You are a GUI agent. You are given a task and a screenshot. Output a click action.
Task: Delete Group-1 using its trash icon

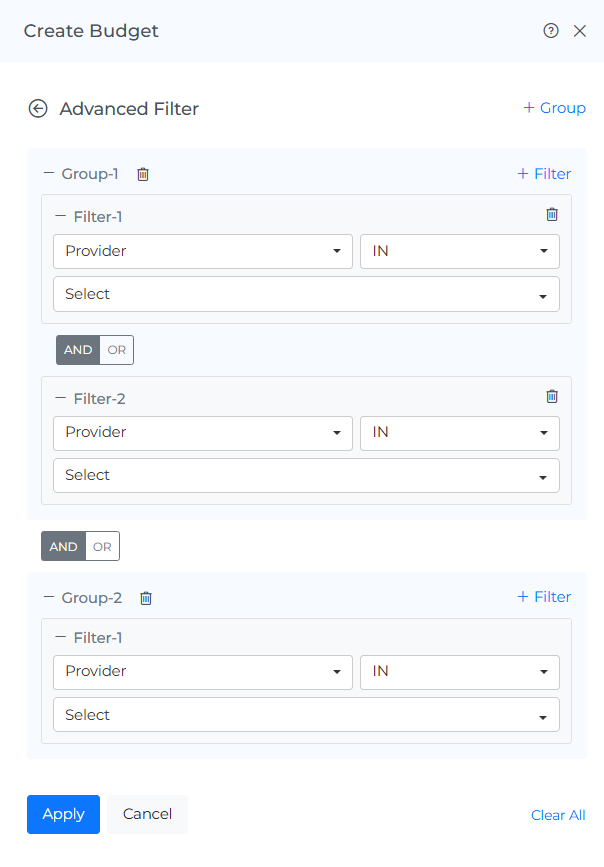(x=143, y=174)
